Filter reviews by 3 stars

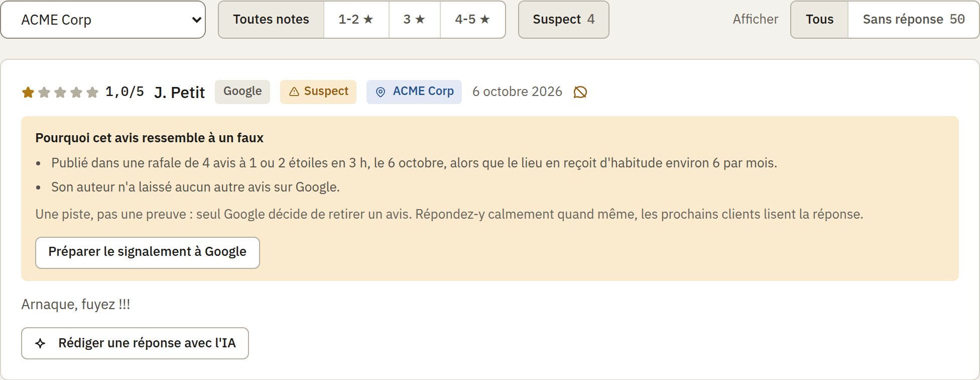click(x=415, y=20)
